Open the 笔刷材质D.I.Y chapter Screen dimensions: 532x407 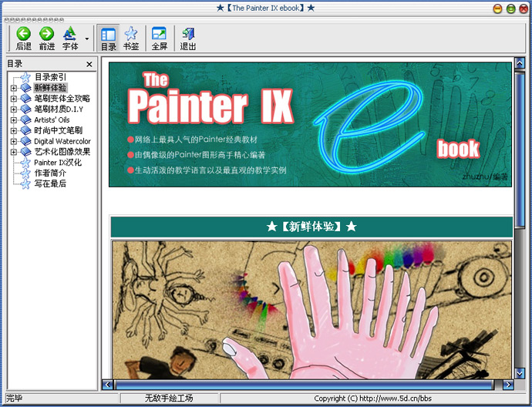pos(59,109)
